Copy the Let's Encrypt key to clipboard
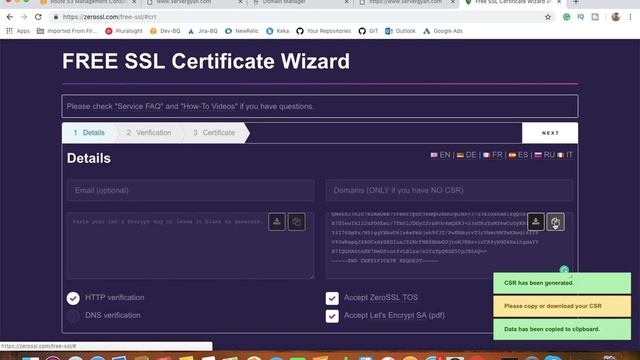This screenshot has width=640, height=360. tap(296, 222)
